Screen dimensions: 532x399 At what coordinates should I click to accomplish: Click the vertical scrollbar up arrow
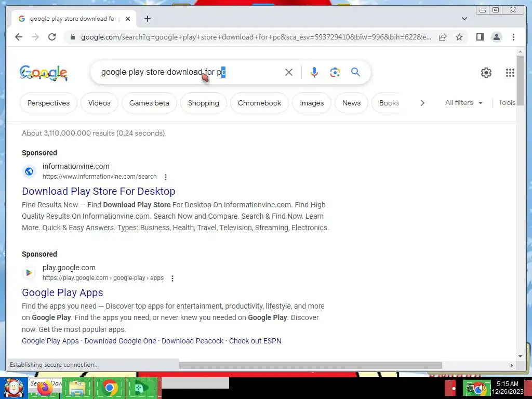(520, 51)
